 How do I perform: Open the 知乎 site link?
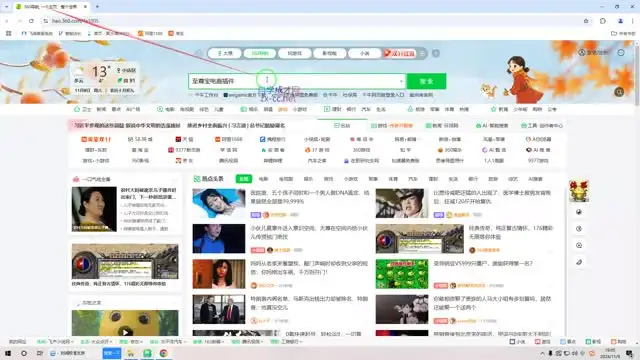[405, 150]
